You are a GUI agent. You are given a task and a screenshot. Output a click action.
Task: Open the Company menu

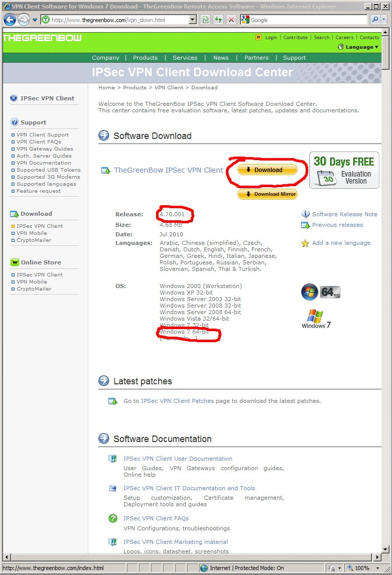click(x=105, y=58)
